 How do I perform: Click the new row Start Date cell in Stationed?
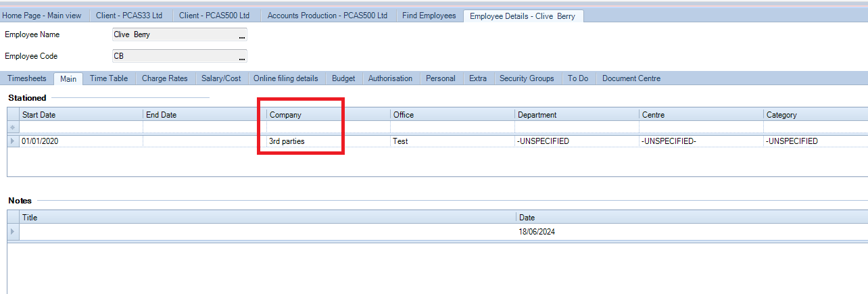pos(81,128)
